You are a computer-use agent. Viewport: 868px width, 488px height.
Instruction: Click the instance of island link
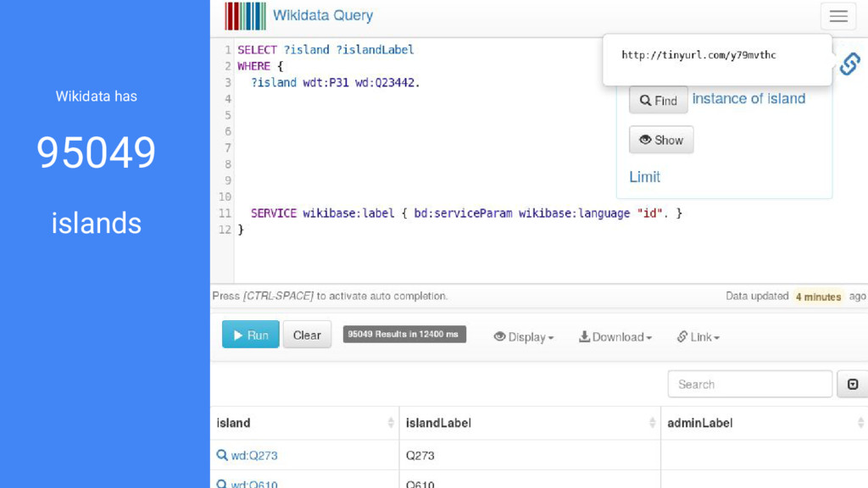coord(748,98)
